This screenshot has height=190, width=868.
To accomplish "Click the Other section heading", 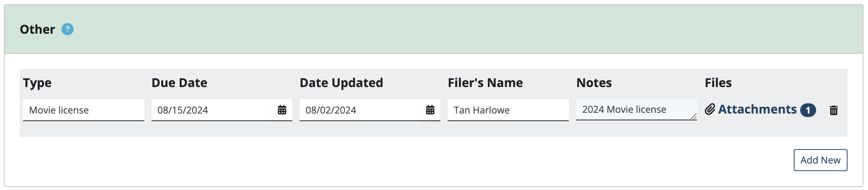I will coord(37,29).
